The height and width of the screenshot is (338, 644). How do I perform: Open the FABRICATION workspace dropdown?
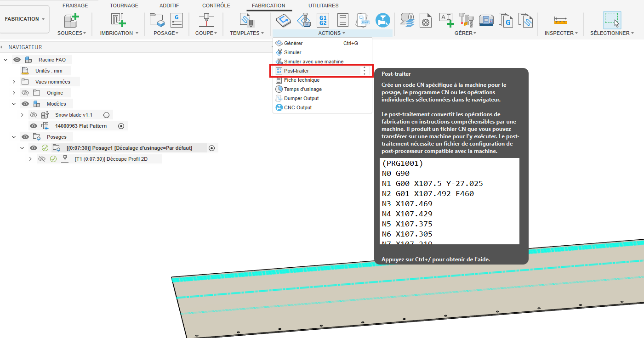click(25, 19)
